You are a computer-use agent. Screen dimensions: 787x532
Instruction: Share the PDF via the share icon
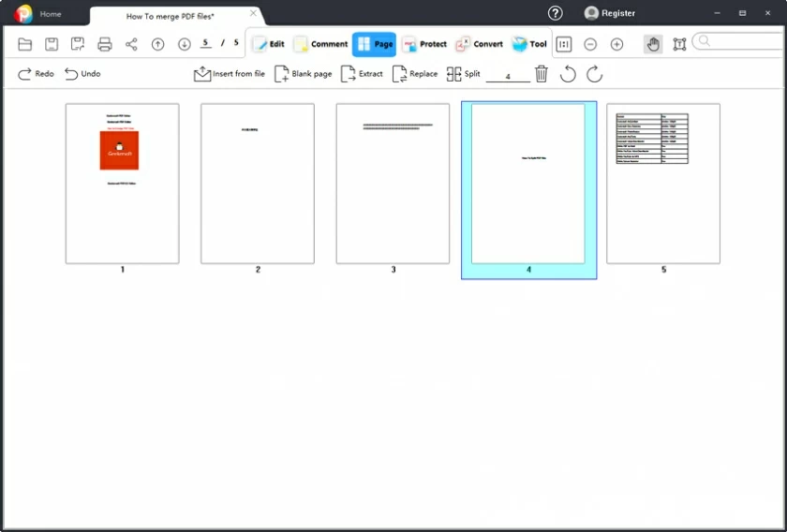[131, 44]
